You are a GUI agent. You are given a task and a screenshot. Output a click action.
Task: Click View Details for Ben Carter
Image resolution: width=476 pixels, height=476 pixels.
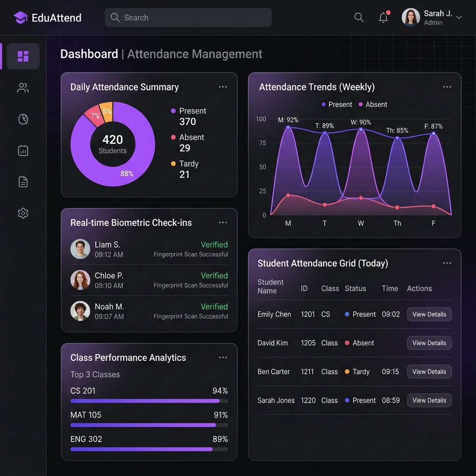coord(429,371)
